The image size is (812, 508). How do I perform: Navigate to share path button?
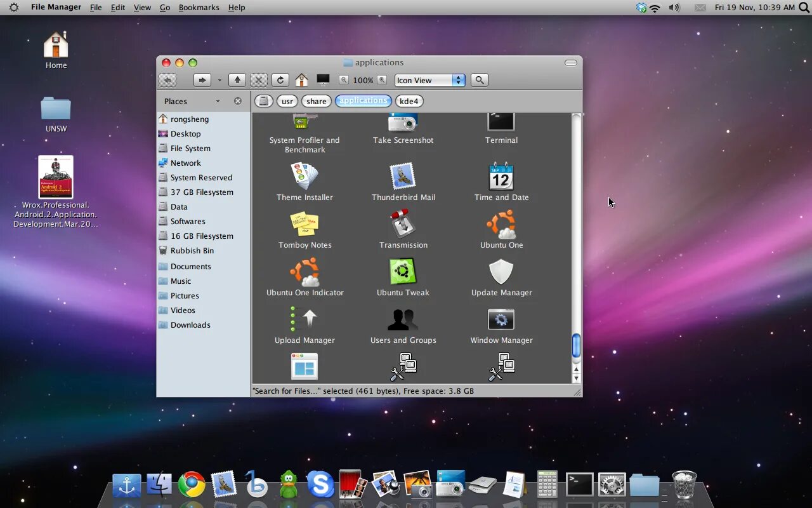coord(316,101)
